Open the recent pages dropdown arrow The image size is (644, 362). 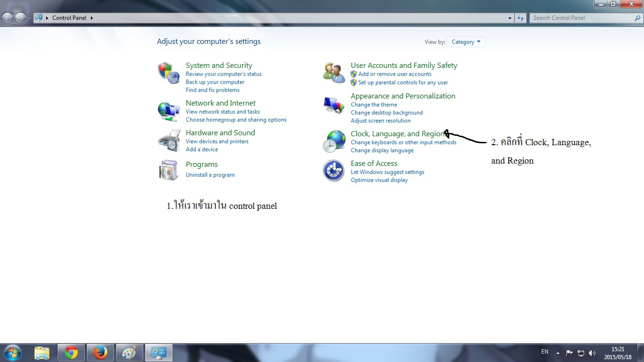[x=30, y=18]
